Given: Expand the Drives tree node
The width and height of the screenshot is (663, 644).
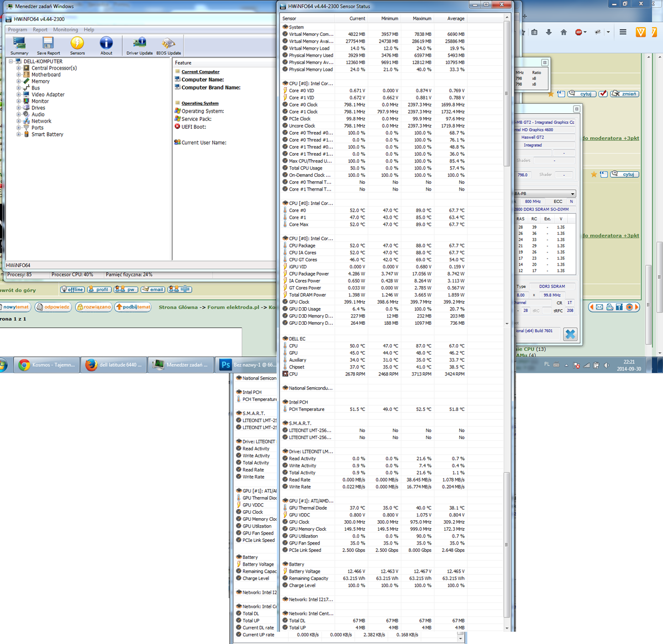Looking at the screenshot, I should [x=18, y=108].
